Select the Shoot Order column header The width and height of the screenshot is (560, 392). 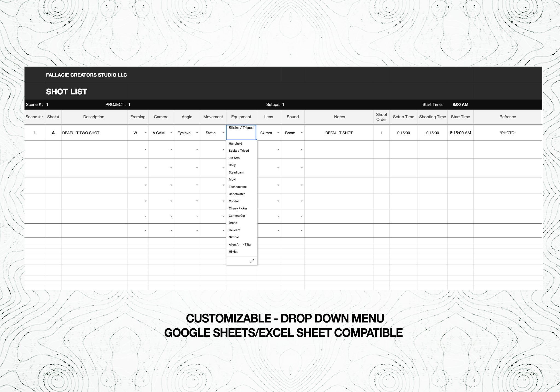381,117
